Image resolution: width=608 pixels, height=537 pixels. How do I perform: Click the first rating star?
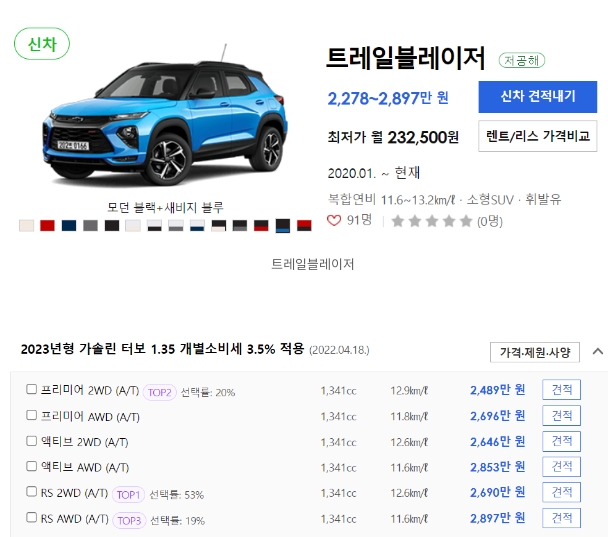[397, 221]
